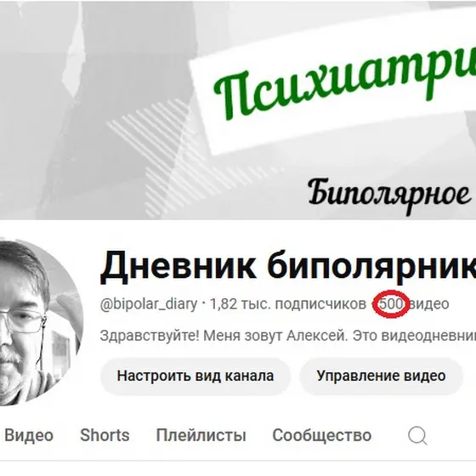
Task: Open Управление видео
Action: (382, 376)
